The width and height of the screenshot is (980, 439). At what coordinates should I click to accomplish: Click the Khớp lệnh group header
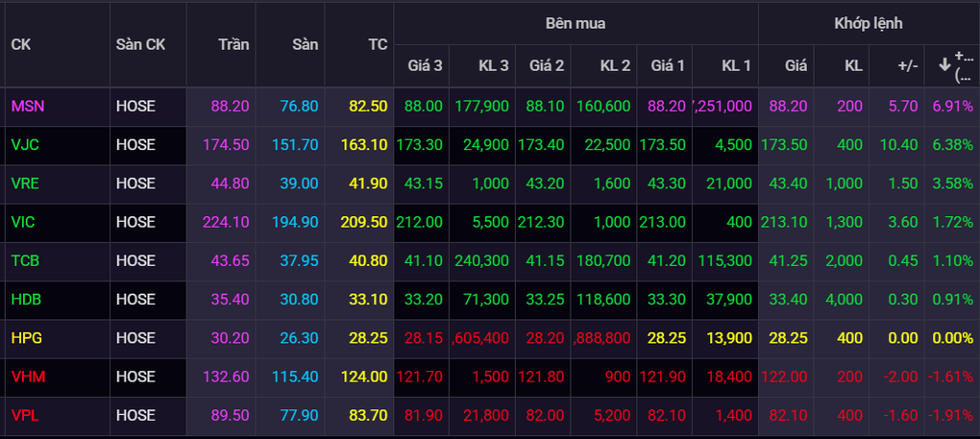click(868, 23)
